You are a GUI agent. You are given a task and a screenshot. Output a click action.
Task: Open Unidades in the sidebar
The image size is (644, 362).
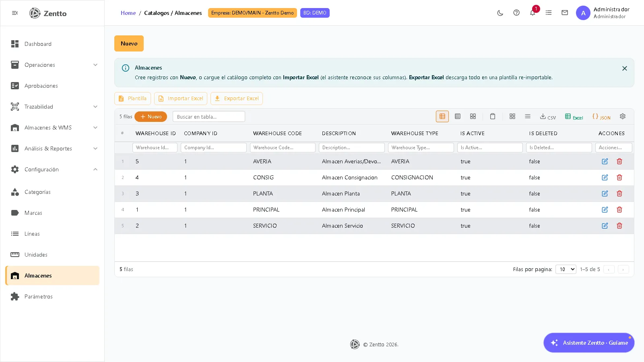pyautogui.click(x=52, y=255)
